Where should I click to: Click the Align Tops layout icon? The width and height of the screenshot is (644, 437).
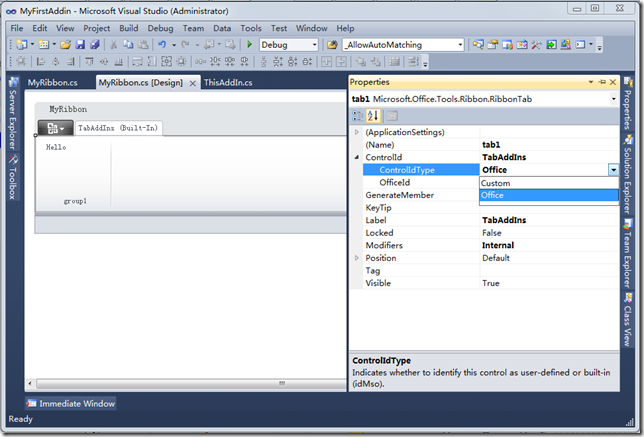click(x=89, y=62)
